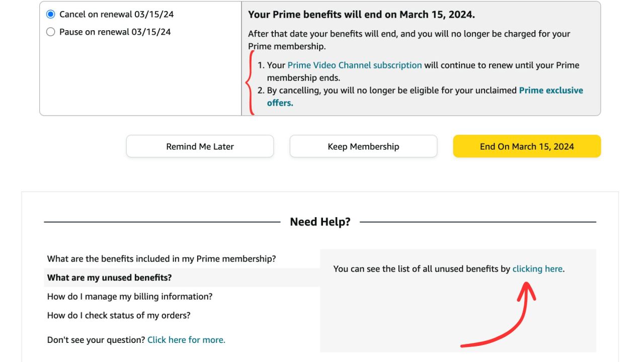The image size is (644, 362).
Task: Follow the 'Click here for more.' link
Action: [x=186, y=340]
